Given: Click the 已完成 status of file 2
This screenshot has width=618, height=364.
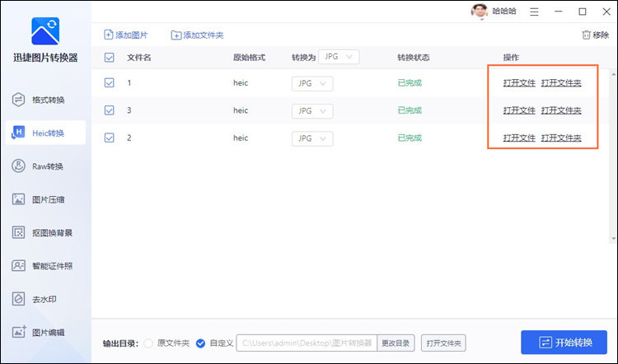Looking at the screenshot, I should click(410, 138).
